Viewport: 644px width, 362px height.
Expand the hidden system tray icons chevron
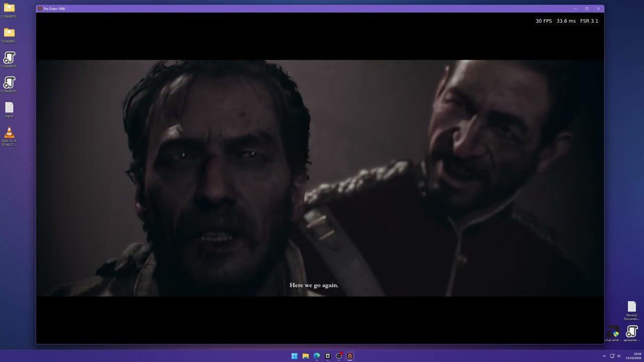coord(604,356)
